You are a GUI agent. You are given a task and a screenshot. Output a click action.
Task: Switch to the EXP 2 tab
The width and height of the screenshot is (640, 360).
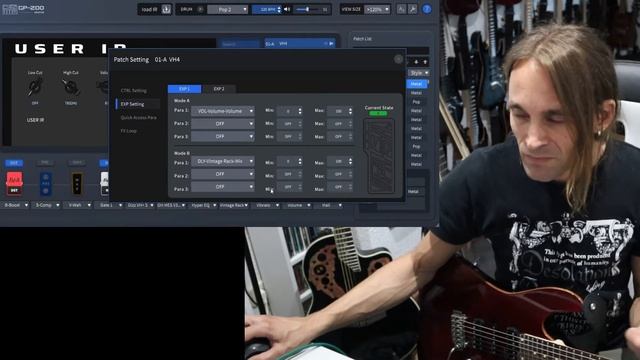[219, 89]
